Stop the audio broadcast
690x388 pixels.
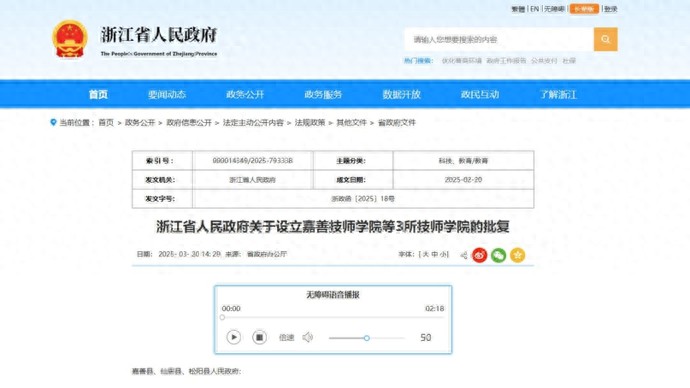click(259, 337)
